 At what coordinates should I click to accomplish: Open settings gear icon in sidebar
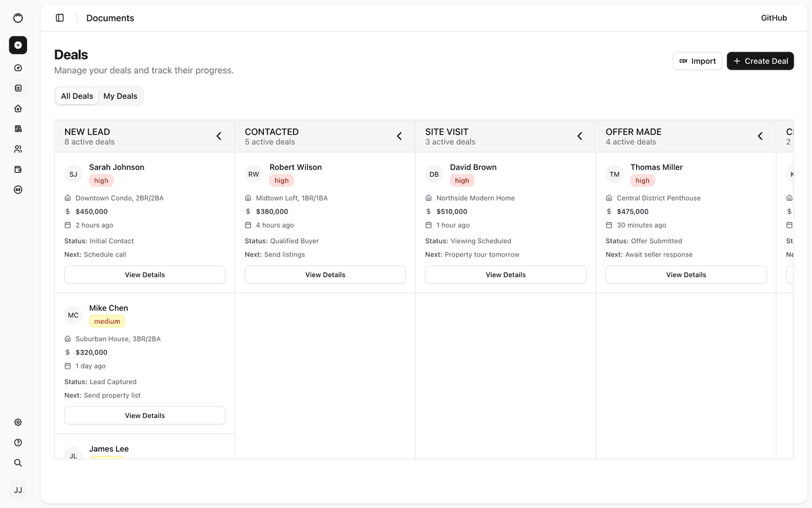click(18, 422)
